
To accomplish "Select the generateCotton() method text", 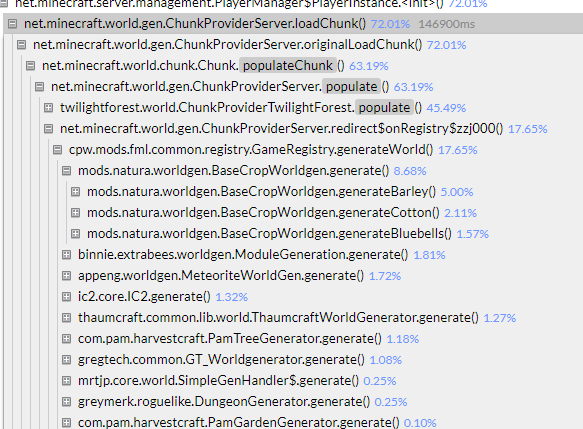I will tap(263, 213).
